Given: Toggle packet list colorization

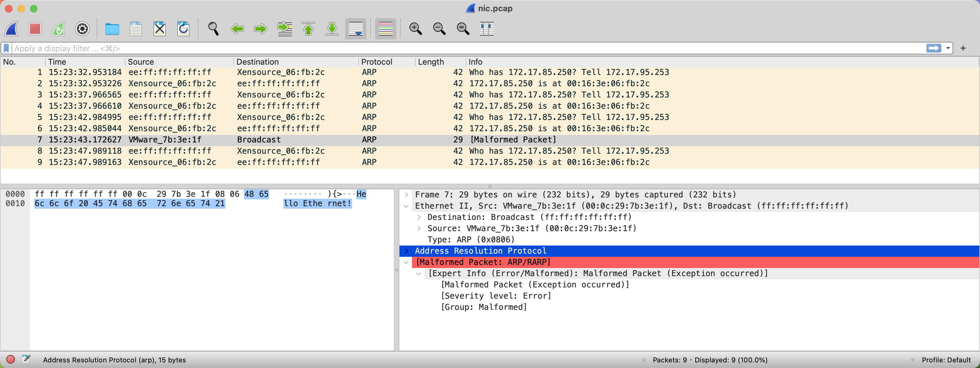Looking at the screenshot, I should [x=385, y=29].
